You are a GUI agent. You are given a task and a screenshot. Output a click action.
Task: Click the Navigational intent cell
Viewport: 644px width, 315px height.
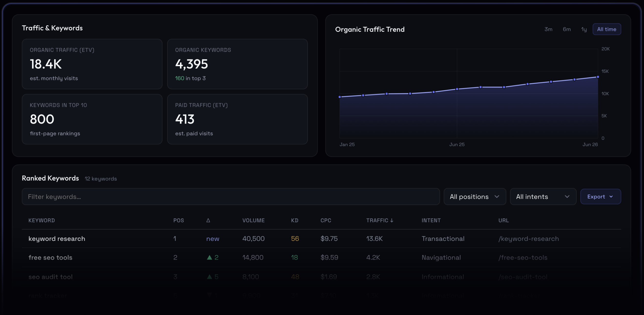(441, 257)
